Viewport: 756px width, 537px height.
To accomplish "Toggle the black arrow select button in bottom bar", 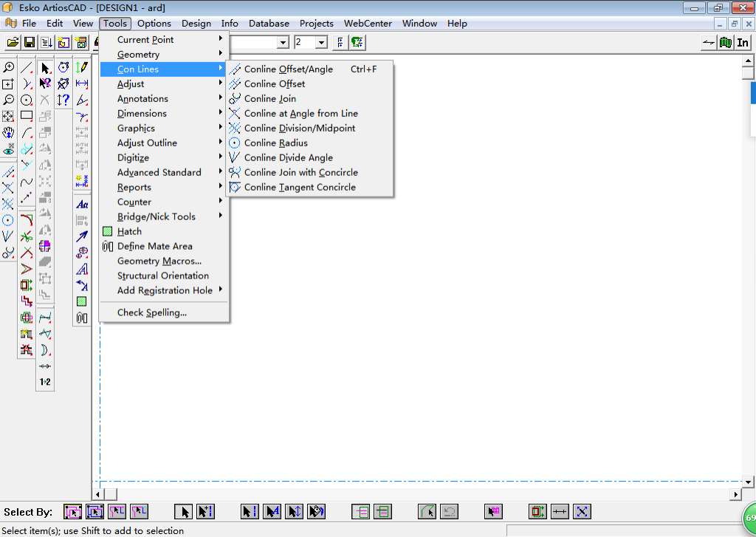I will (x=184, y=511).
